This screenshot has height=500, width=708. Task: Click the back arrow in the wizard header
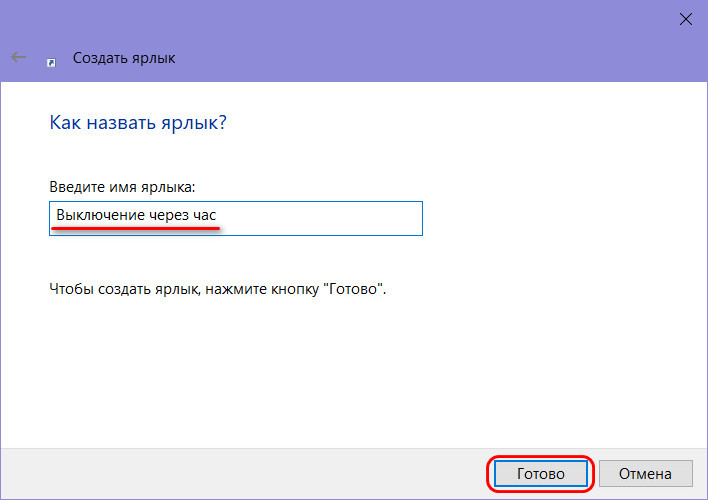19,57
